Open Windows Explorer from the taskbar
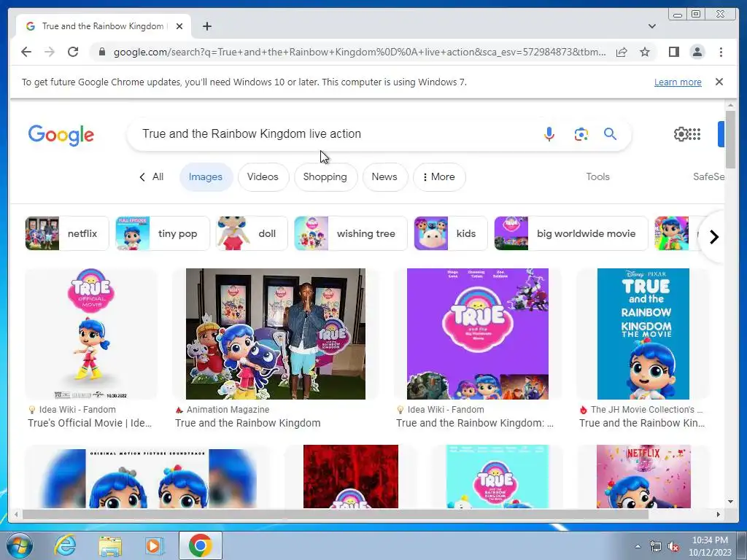The width and height of the screenshot is (747, 560). [110, 545]
